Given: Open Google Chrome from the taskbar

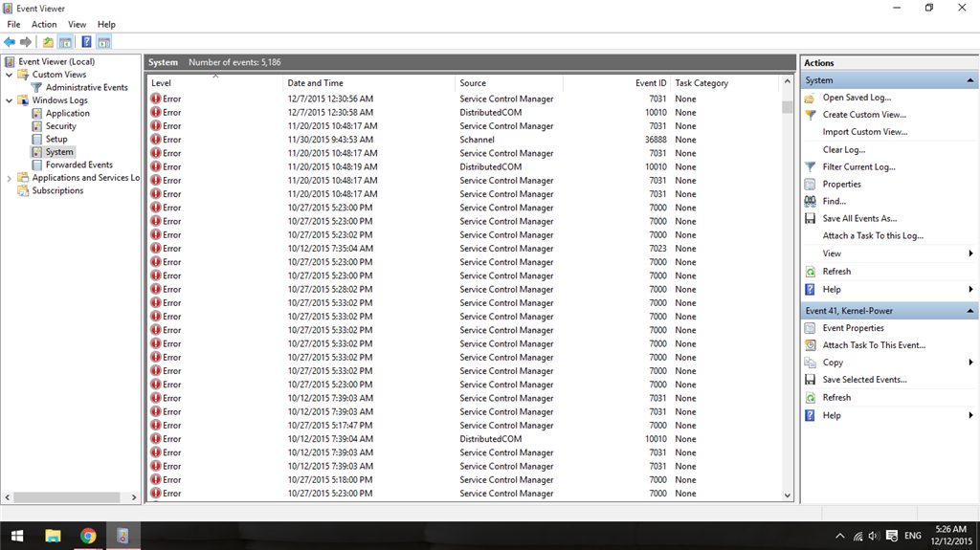Looking at the screenshot, I should point(88,536).
